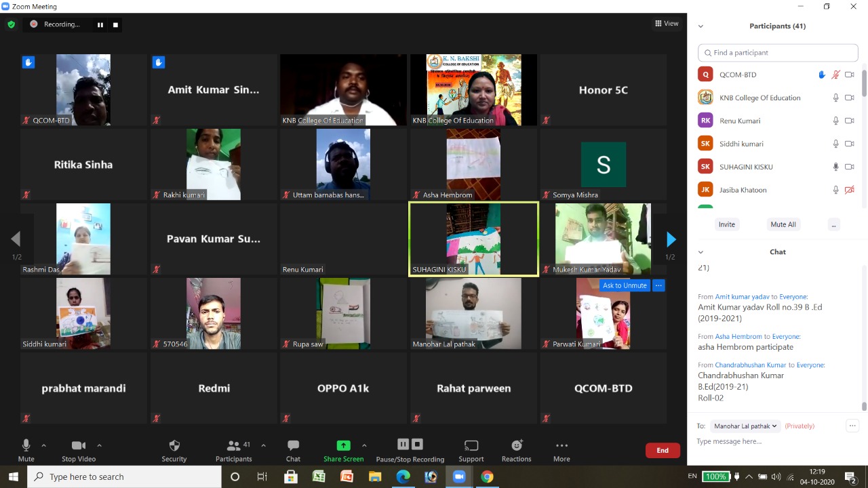Open Google Chrome from the taskbar
Image resolution: width=868 pixels, height=488 pixels.
coord(487,476)
